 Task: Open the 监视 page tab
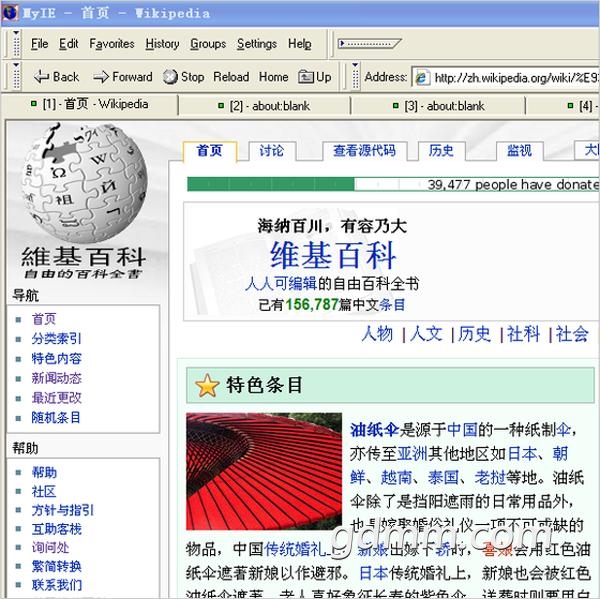point(519,151)
